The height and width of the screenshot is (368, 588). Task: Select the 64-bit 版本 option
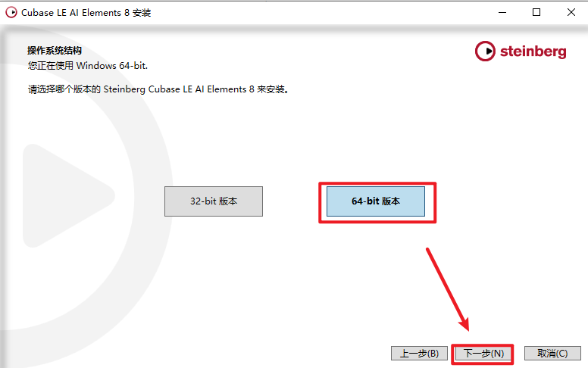tap(376, 201)
